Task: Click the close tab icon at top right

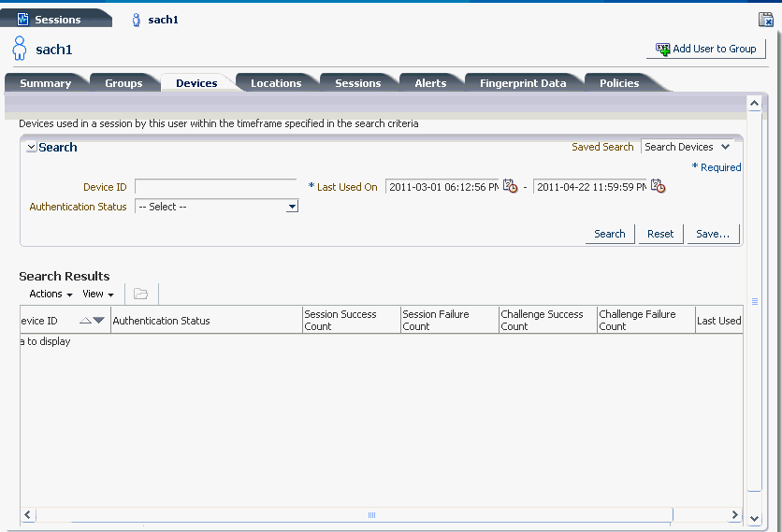Action: (x=765, y=20)
